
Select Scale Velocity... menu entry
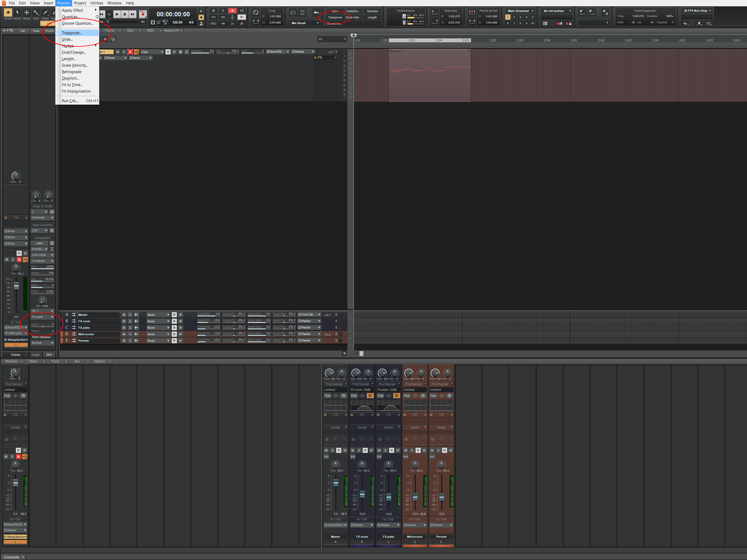click(x=75, y=65)
